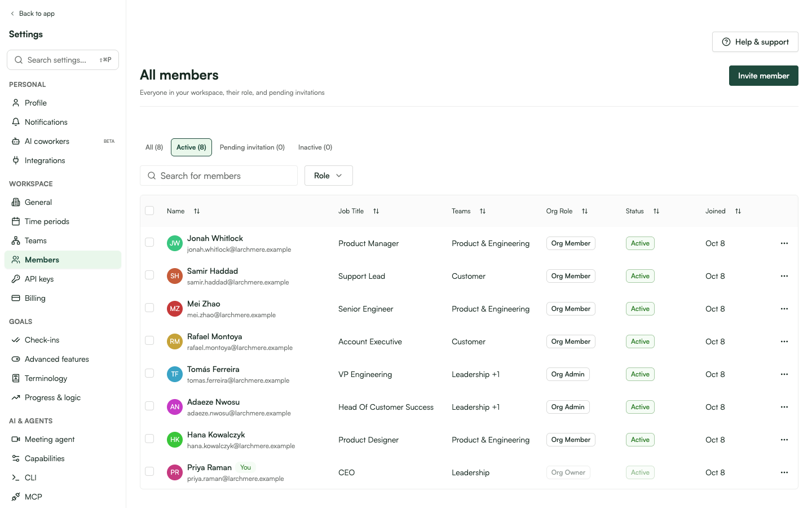Image resolution: width=812 pixels, height=508 pixels.
Task: Open the Profile settings icon
Action: [16, 103]
